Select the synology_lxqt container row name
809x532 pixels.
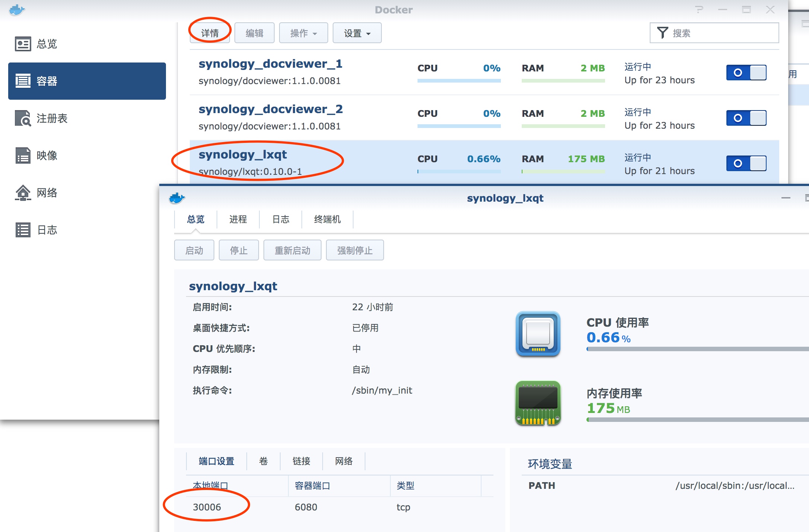[243, 155]
